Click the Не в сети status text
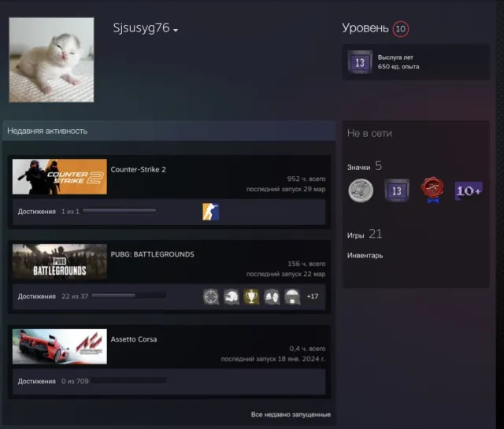 pyautogui.click(x=369, y=133)
